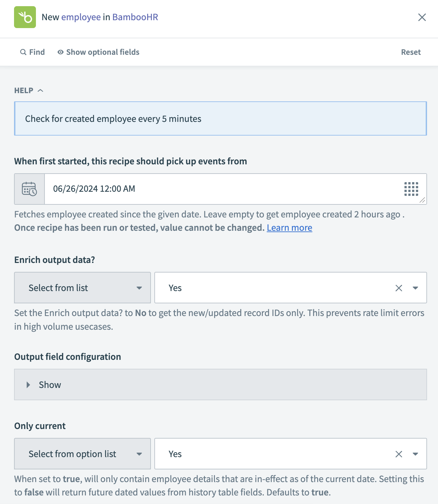Image resolution: width=438 pixels, height=504 pixels.
Task: Click the BambooHR app logo icon
Action: pyautogui.click(x=25, y=17)
